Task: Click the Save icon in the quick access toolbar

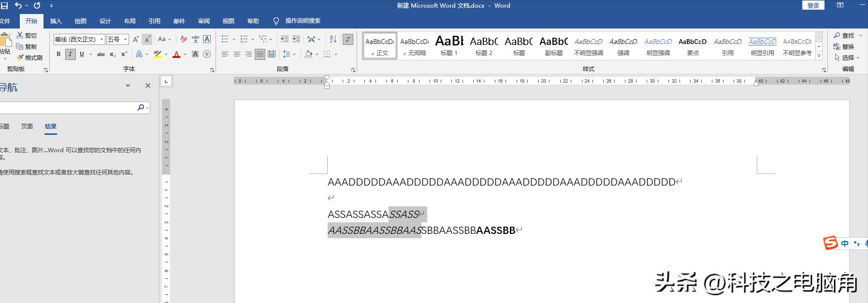Action: (4, 6)
